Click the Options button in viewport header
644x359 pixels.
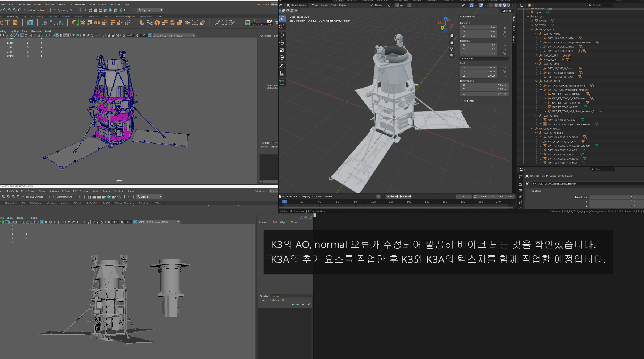point(508,11)
